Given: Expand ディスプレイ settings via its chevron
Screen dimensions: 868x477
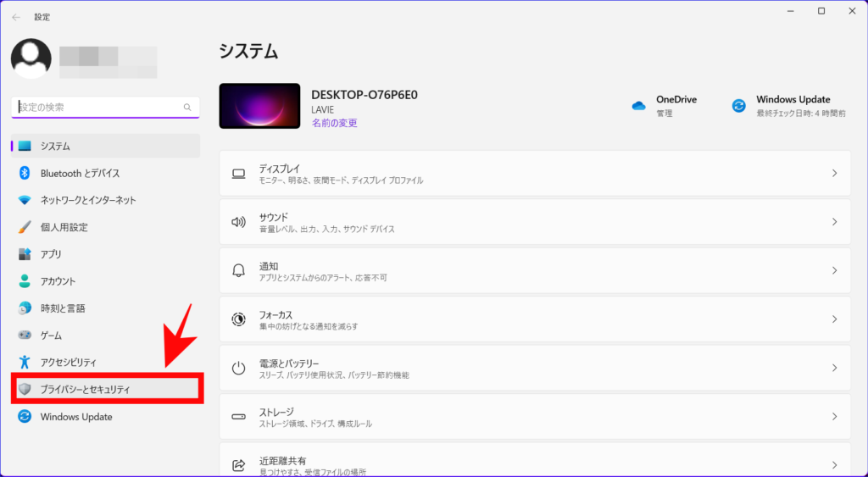Looking at the screenshot, I should click(x=834, y=173).
